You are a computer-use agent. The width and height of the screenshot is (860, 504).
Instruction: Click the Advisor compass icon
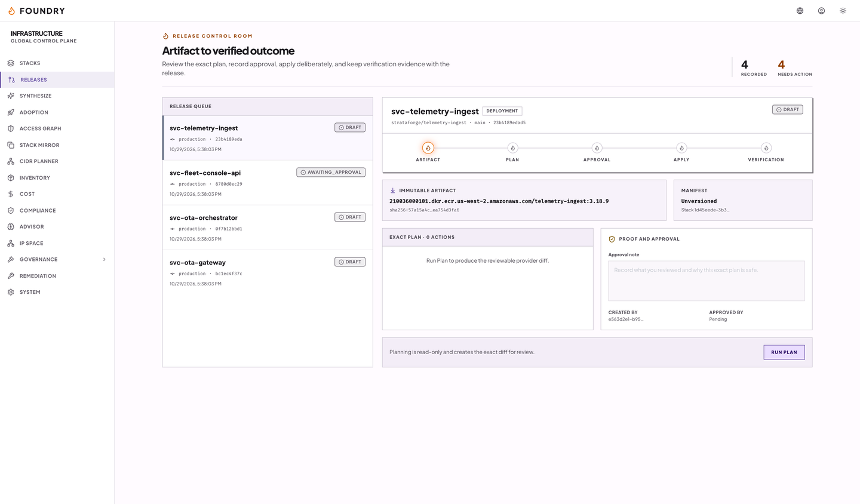11,227
